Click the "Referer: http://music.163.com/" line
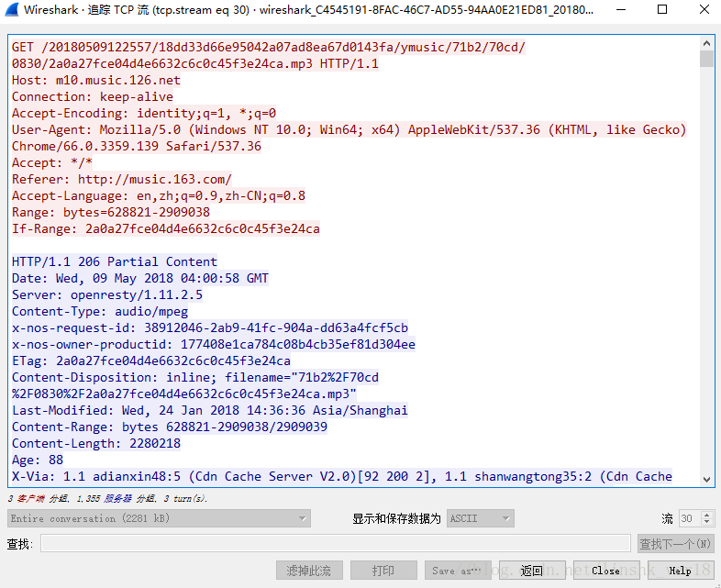Screen dimensions: 721x588 point(122,179)
